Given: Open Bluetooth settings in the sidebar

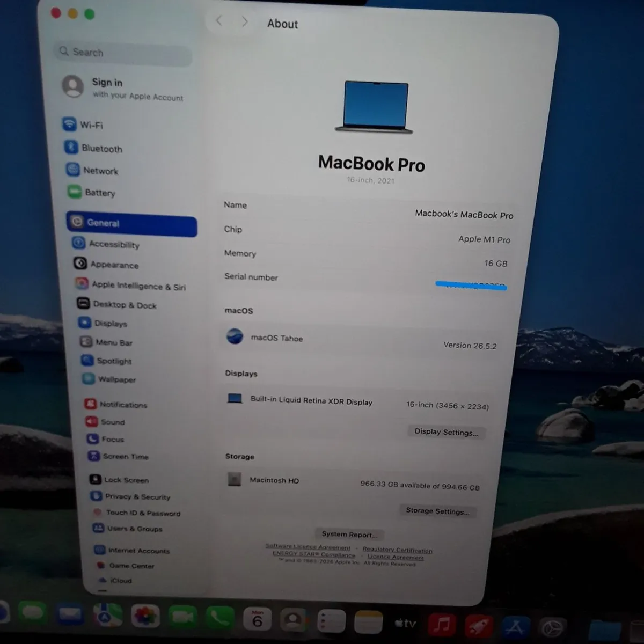Looking at the screenshot, I should tap(94, 148).
